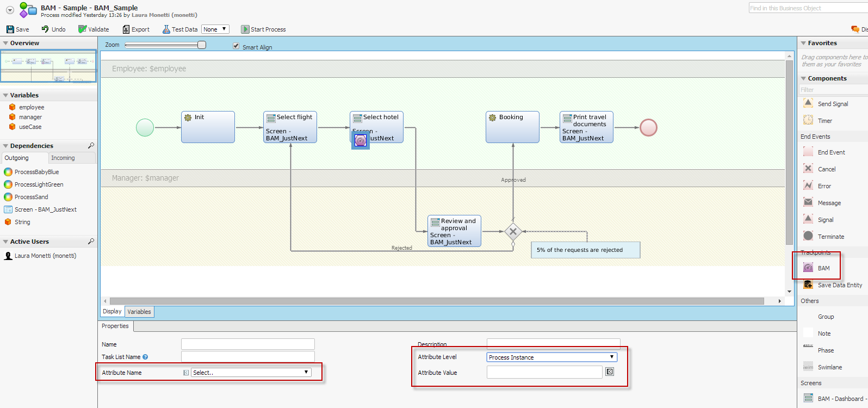Collapse the Variables panel
Image resolution: width=868 pixels, height=408 pixels.
coord(5,95)
